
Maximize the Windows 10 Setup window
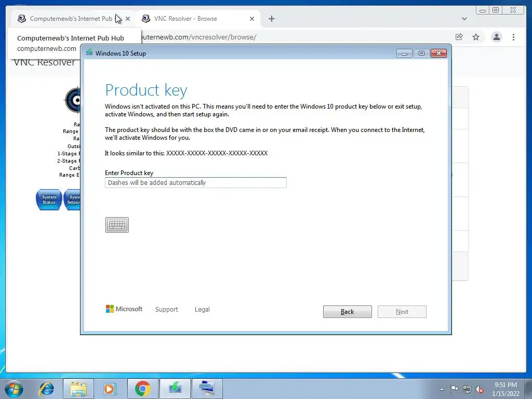[421, 54]
